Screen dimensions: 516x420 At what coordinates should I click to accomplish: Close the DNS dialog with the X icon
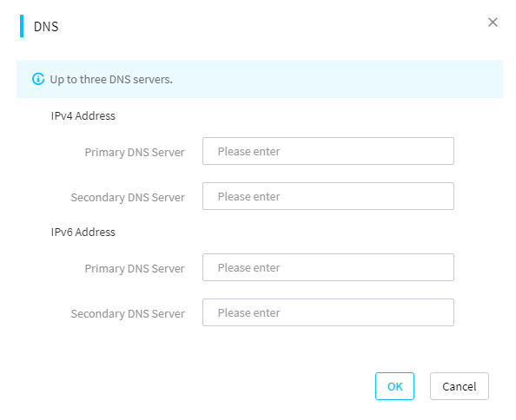(x=493, y=23)
